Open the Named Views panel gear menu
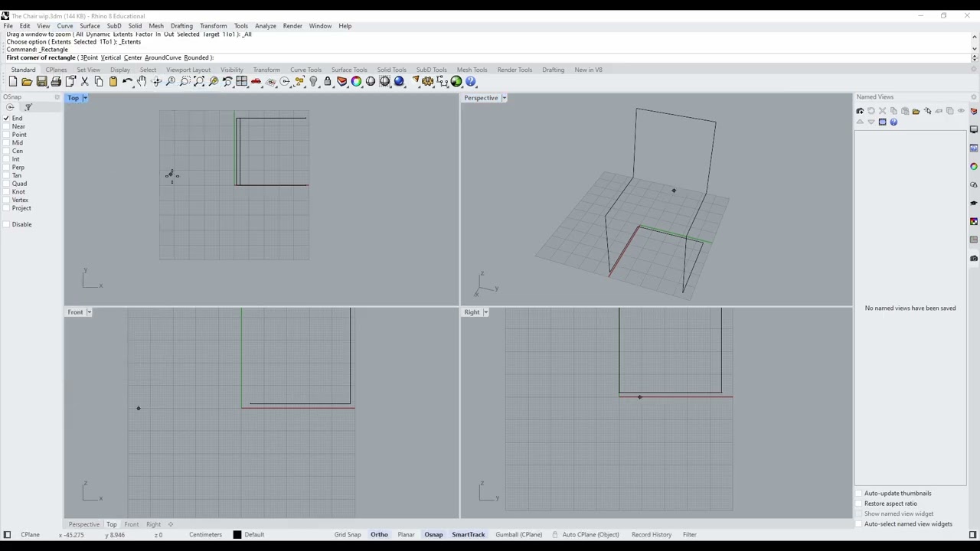The height and width of the screenshot is (551, 980). 974,97
